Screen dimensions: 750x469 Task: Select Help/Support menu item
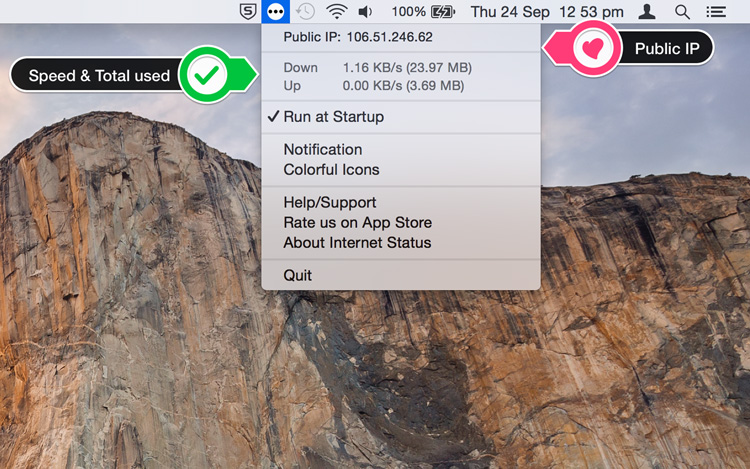(x=329, y=202)
